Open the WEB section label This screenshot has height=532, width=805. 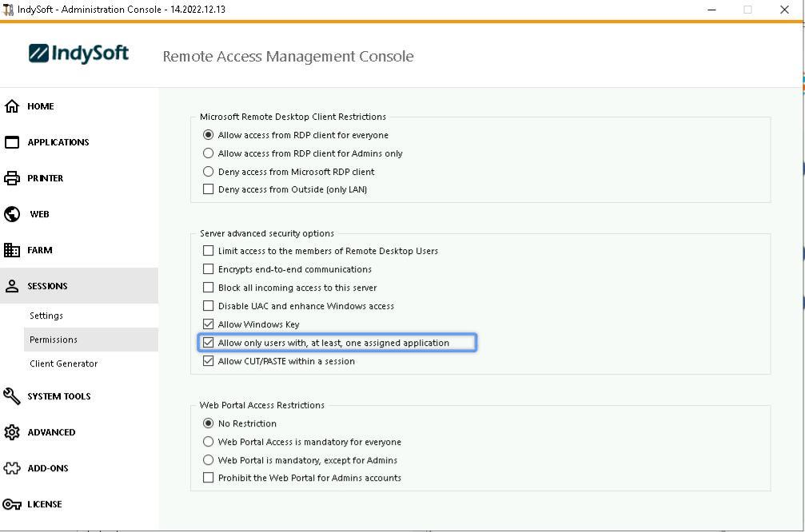click(39, 214)
